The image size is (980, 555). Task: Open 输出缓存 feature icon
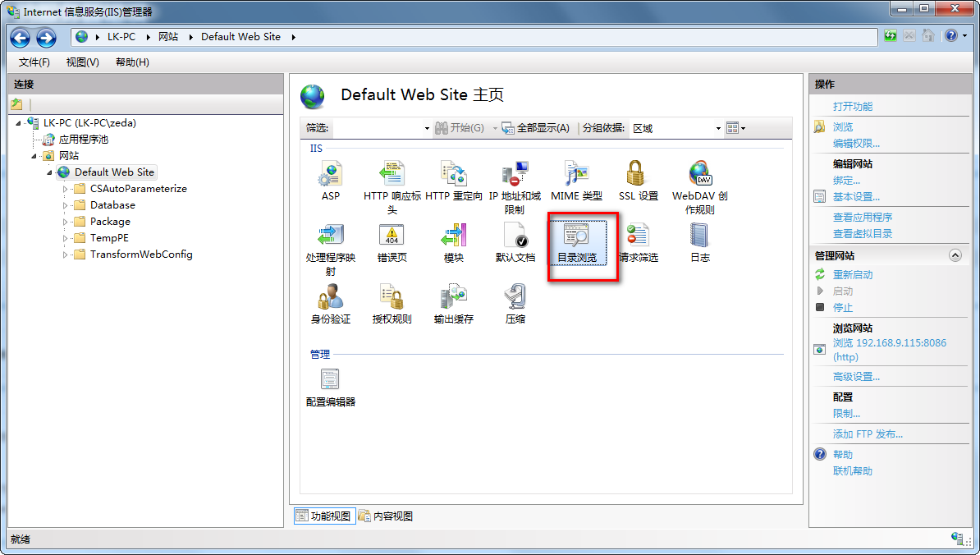click(454, 305)
